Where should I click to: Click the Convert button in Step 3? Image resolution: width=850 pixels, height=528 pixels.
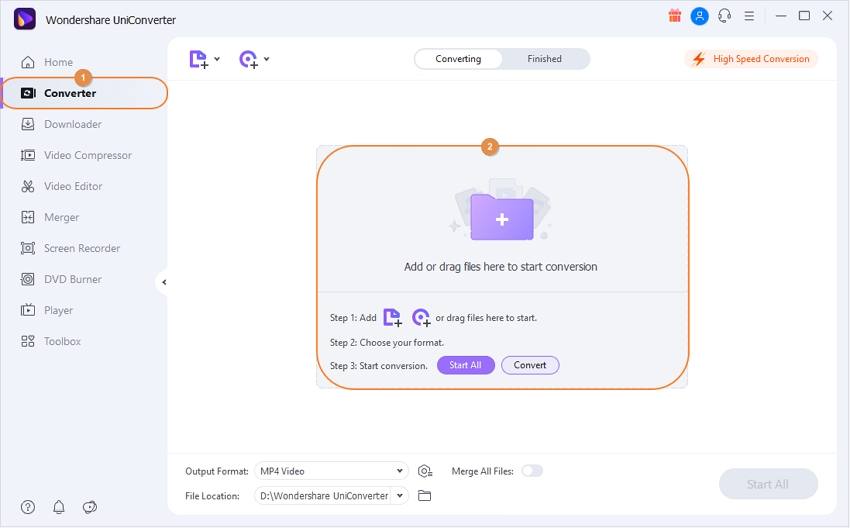click(530, 365)
